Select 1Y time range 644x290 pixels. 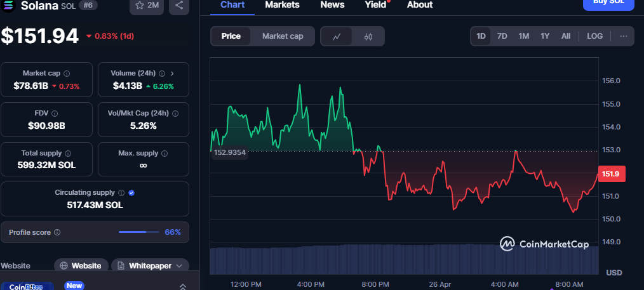pyautogui.click(x=545, y=36)
